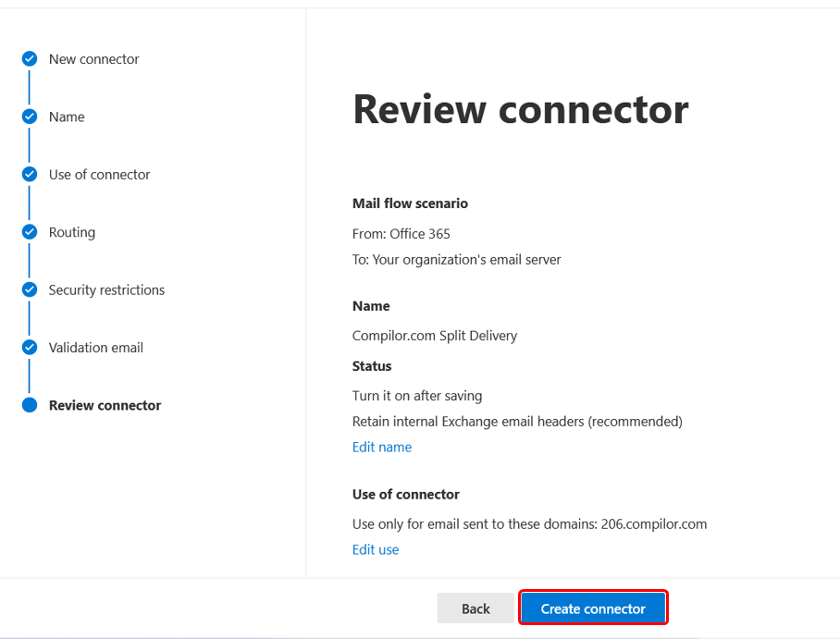Image resolution: width=840 pixels, height=639 pixels.
Task: Click the Edit name link
Action: click(x=382, y=448)
